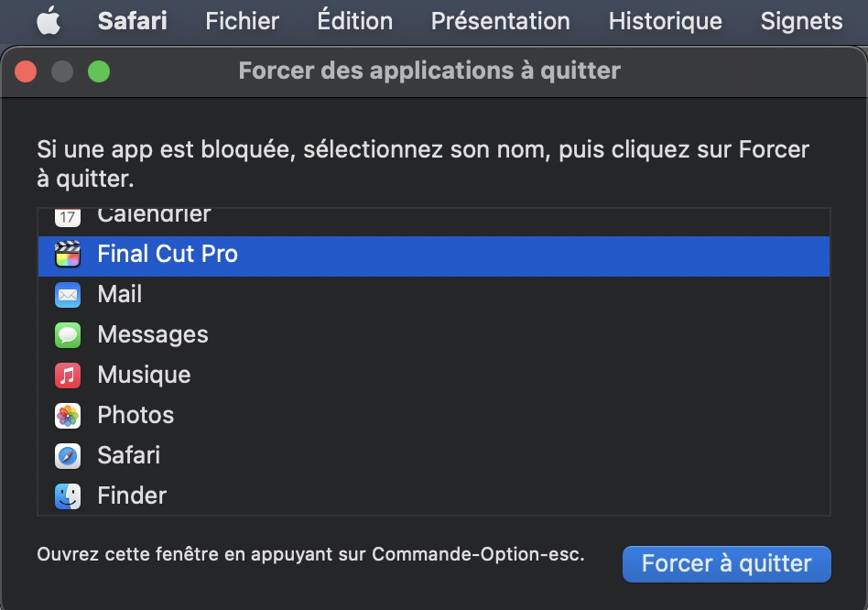
Task: Open the Signets menu
Action: click(x=801, y=21)
